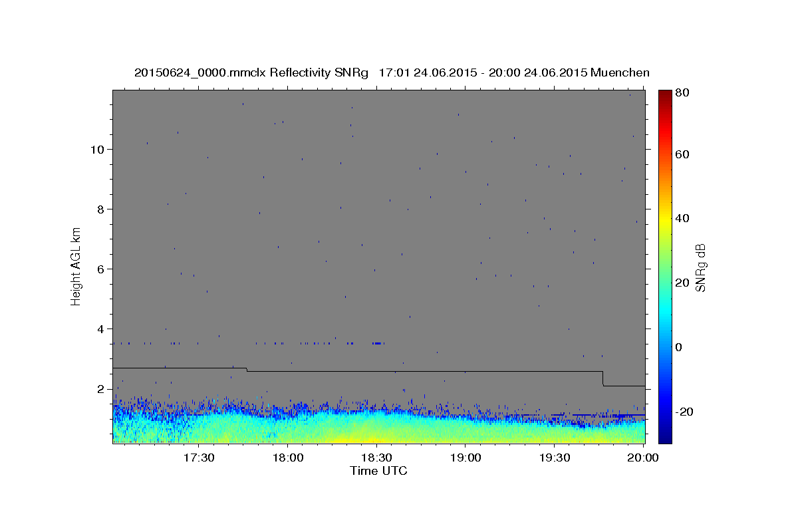This screenshot has height=532, width=798.
Task: Click the height axis label 2
Action: (100, 388)
